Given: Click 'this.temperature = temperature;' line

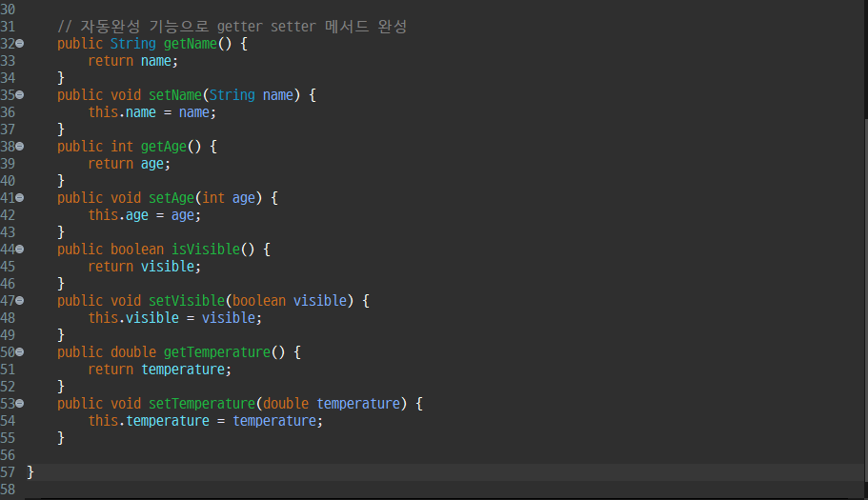Looking at the screenshot, I should [x=205, y=421].
